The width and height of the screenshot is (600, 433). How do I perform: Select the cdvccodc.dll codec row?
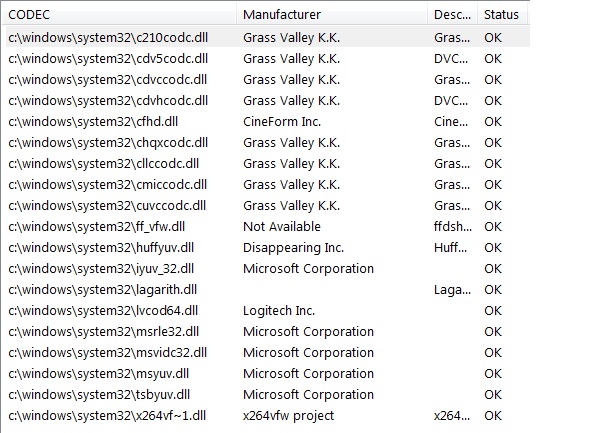[x=108, y=79]
